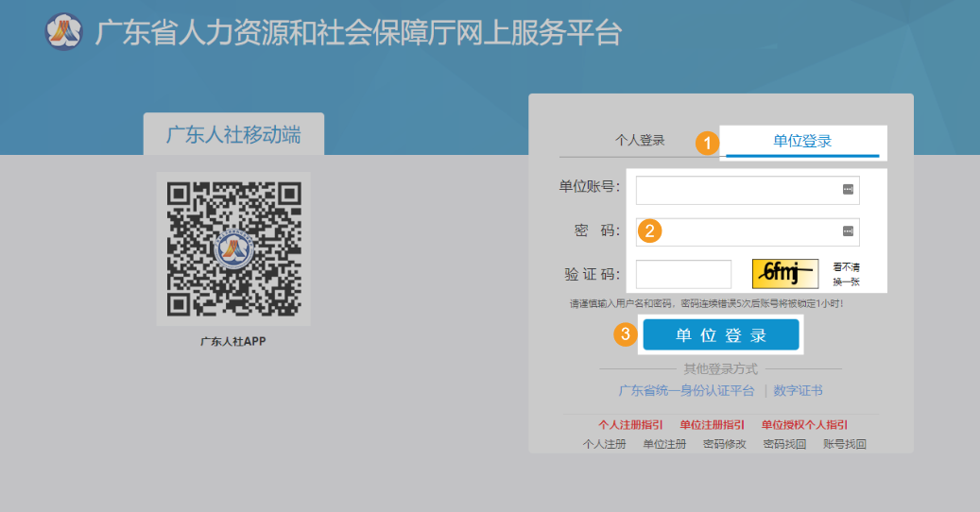Open the 单位注册指引 guide

point(712,425)
